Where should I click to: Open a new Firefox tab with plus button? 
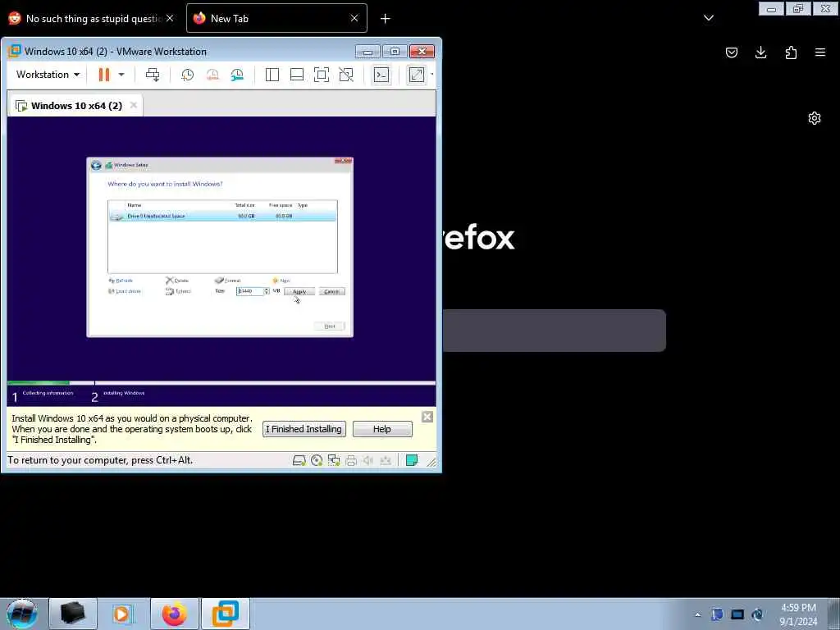[386, 19]
